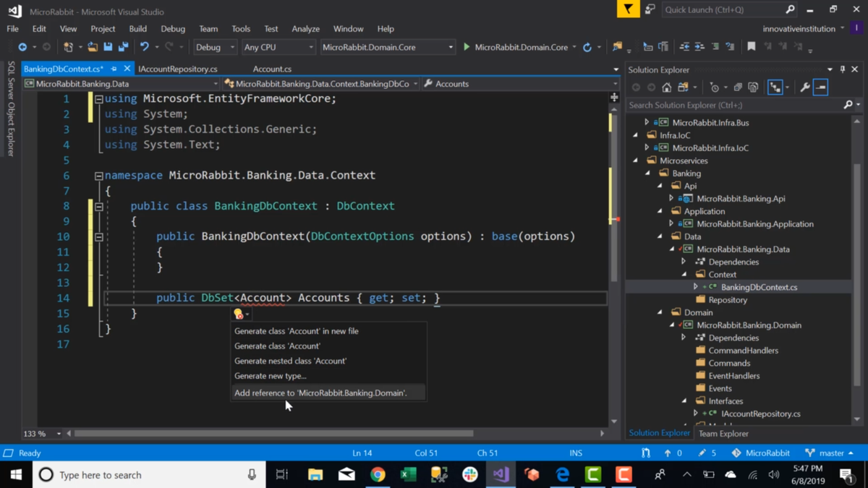Click the Save All icon

tap(123, 47)
